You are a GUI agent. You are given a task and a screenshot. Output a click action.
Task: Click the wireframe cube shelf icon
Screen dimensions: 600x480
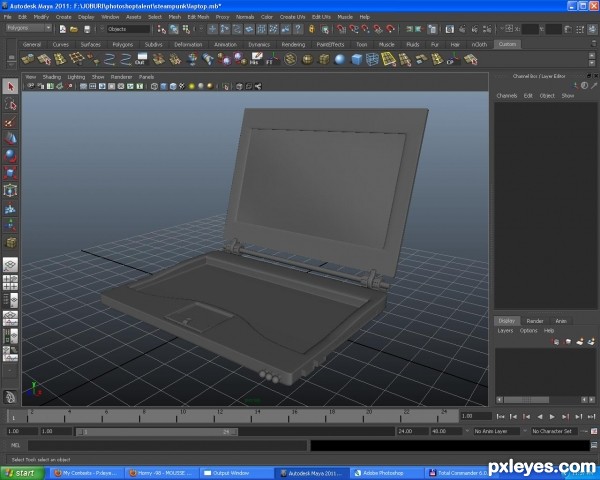click(x=372, y=59)
